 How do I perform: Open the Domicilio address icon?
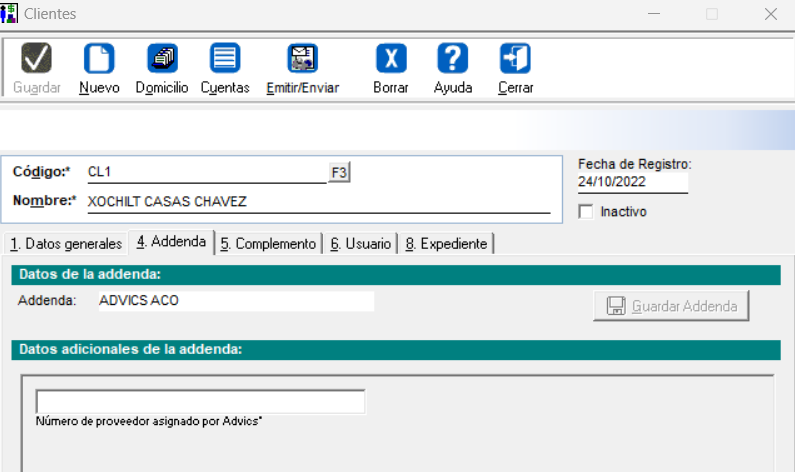tap(162, 58)
